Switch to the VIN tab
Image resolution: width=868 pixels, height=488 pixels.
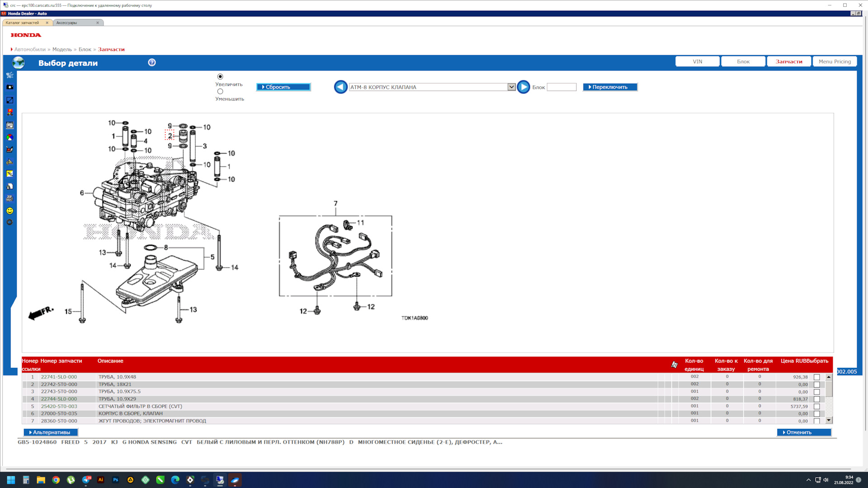[697, 61]
